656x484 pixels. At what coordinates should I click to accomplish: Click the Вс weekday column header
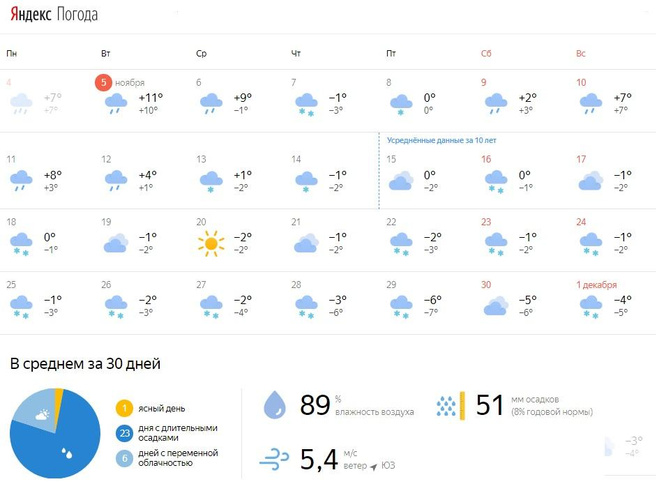tap(581, 52)
